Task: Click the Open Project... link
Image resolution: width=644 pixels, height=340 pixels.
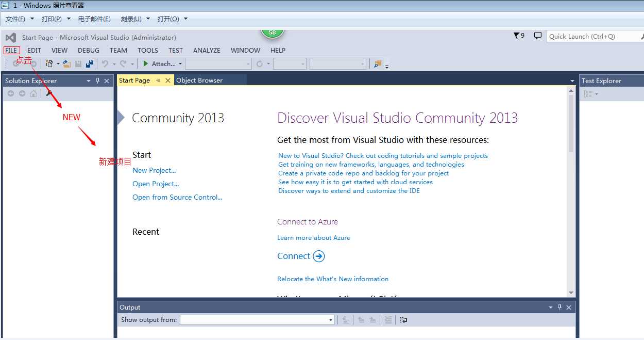Action: coord(156,184)
